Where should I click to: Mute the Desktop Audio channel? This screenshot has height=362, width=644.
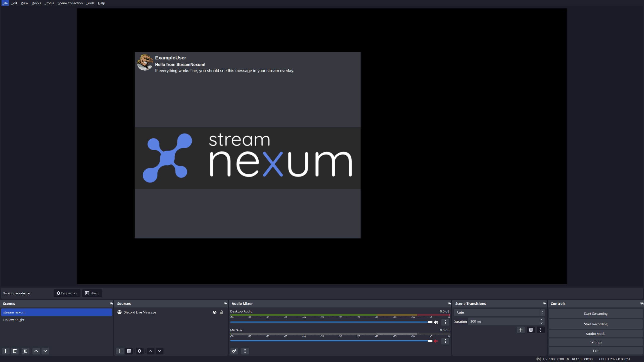[436, 322]
